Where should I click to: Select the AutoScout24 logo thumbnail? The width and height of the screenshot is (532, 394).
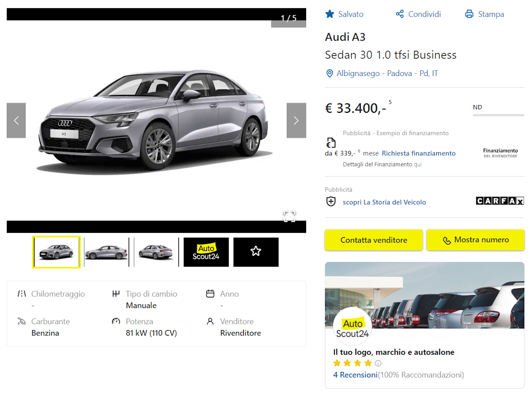(x=206, y=252)
